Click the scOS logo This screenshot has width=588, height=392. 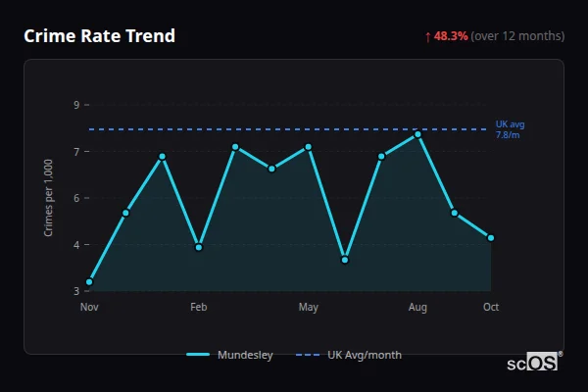534,362
